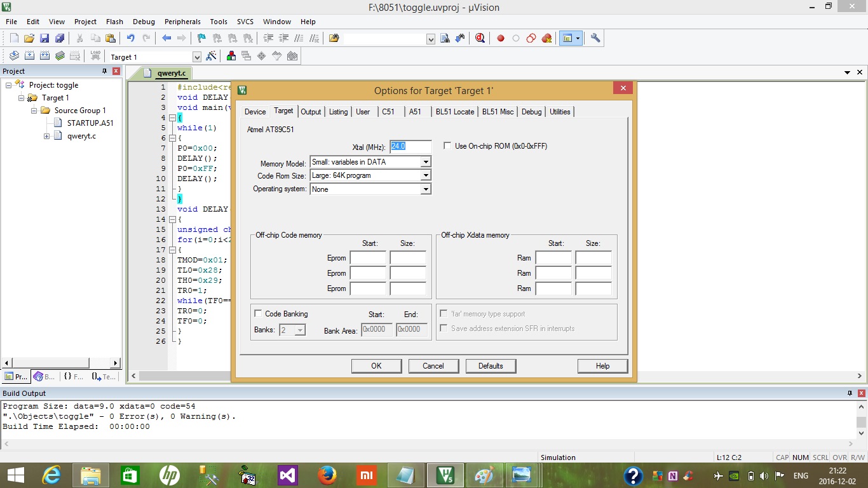868x488 pixels.
Task: Select the Build target icon
Action: (x=29, y=56)
